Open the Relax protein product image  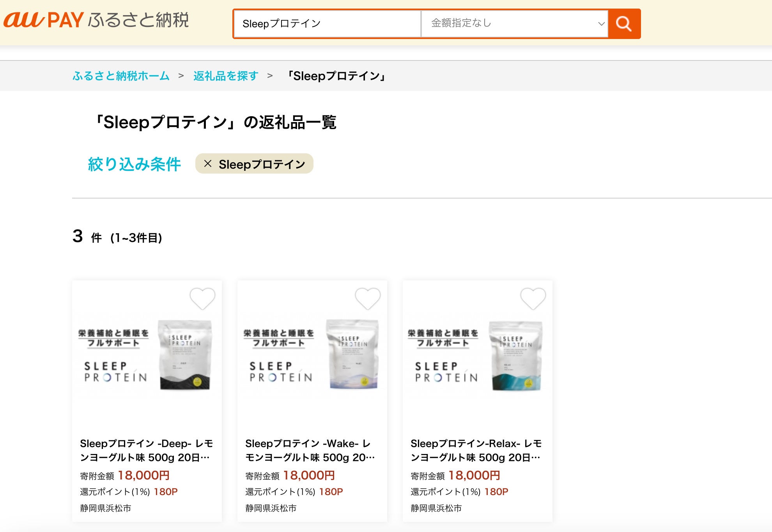(477, 355)
